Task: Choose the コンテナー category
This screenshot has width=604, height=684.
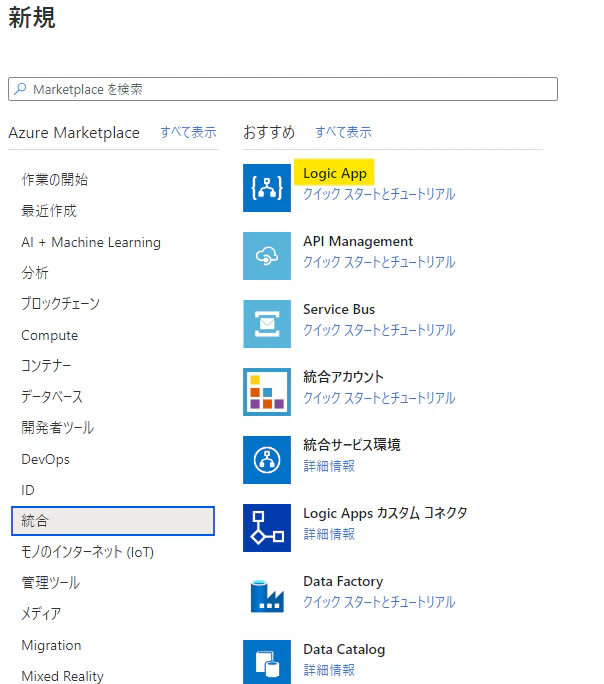Action: tap(46, 366)
